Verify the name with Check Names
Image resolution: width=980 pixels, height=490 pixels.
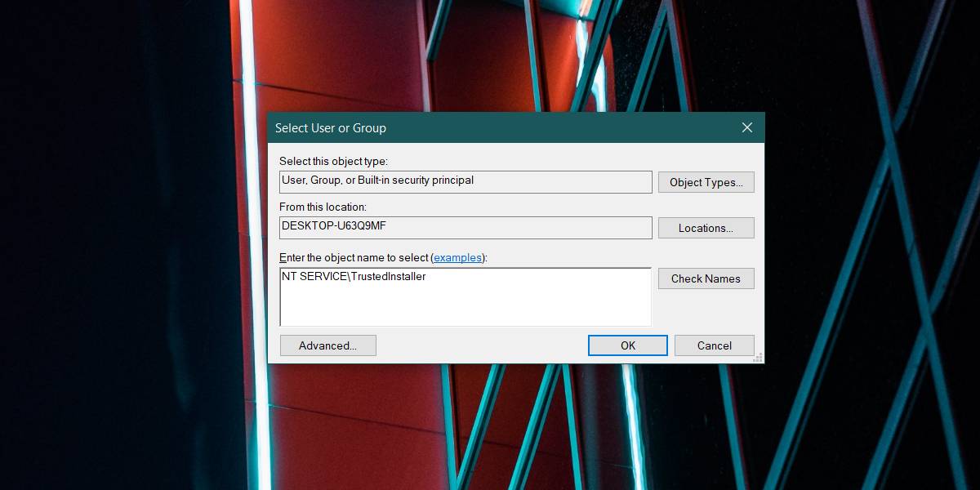(706, 278)
